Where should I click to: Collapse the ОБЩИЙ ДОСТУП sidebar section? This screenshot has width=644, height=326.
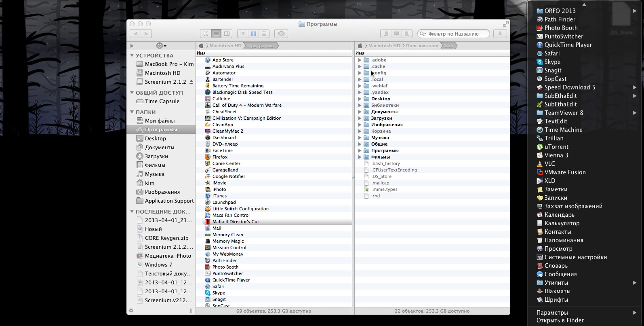pos(132,93)
